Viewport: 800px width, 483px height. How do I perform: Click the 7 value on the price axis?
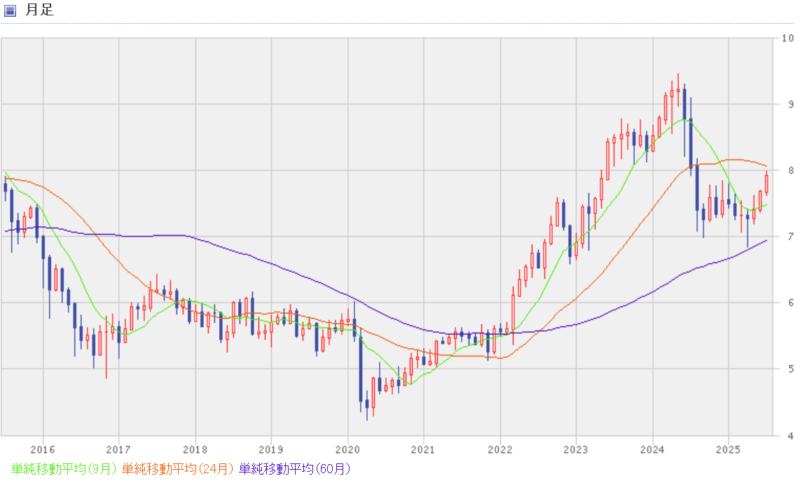(x=791, y=237)
